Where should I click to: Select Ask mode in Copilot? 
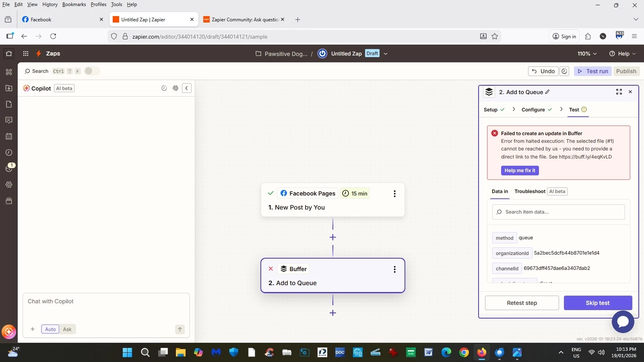[x=67, y=329]
